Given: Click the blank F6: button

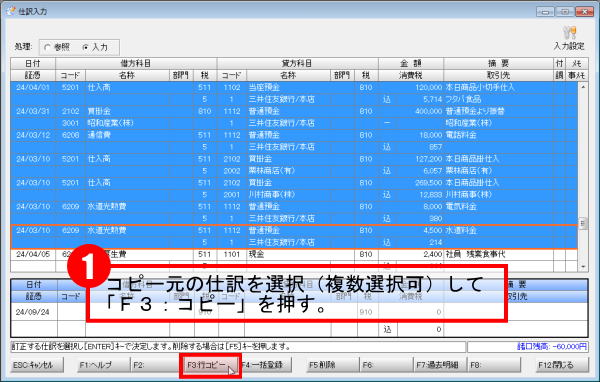Looking at the screenshot, I should pos(386,365).
